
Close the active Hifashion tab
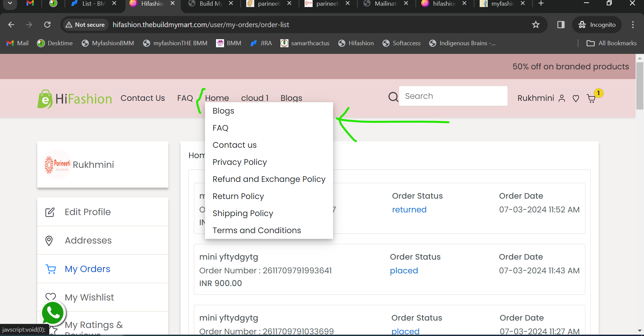tap(172, 3)
